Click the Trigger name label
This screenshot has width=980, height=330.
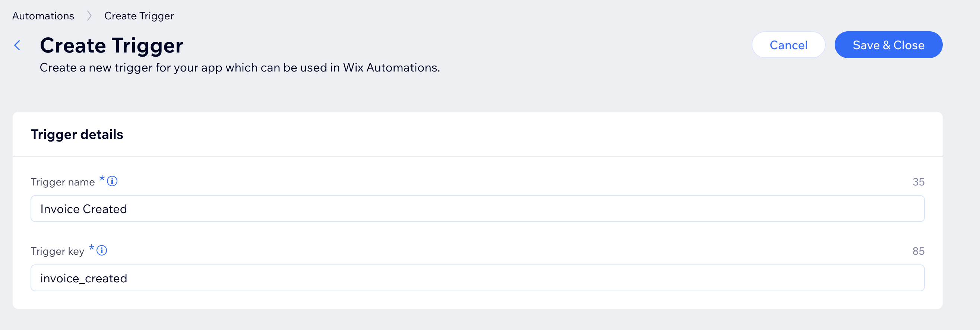click(x=63, y=182)
